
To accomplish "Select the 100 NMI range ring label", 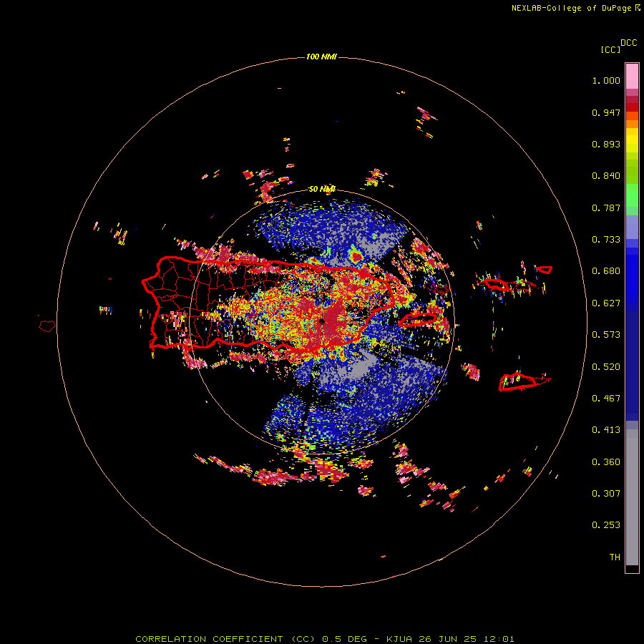I will pyautogui.click(x=321, y=57).
